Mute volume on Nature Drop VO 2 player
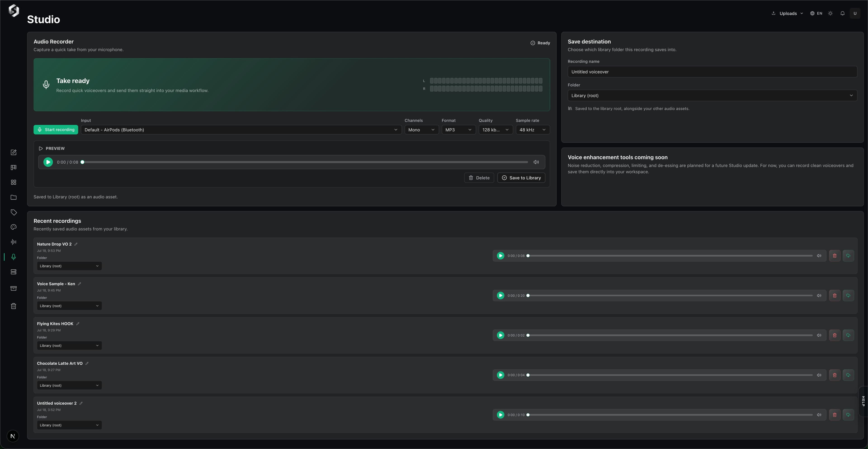868x449 pixels. click(x=819, y=256)
